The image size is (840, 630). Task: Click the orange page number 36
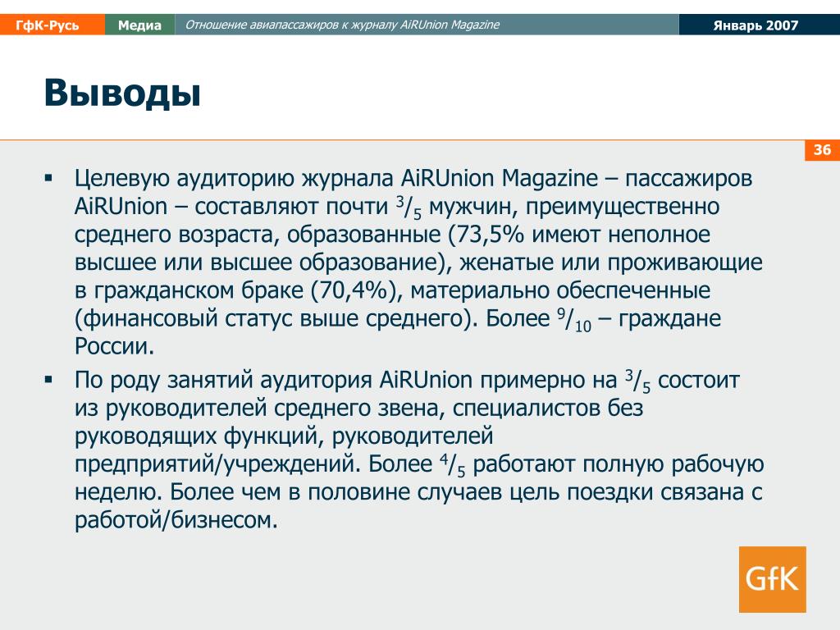point(822,149)
